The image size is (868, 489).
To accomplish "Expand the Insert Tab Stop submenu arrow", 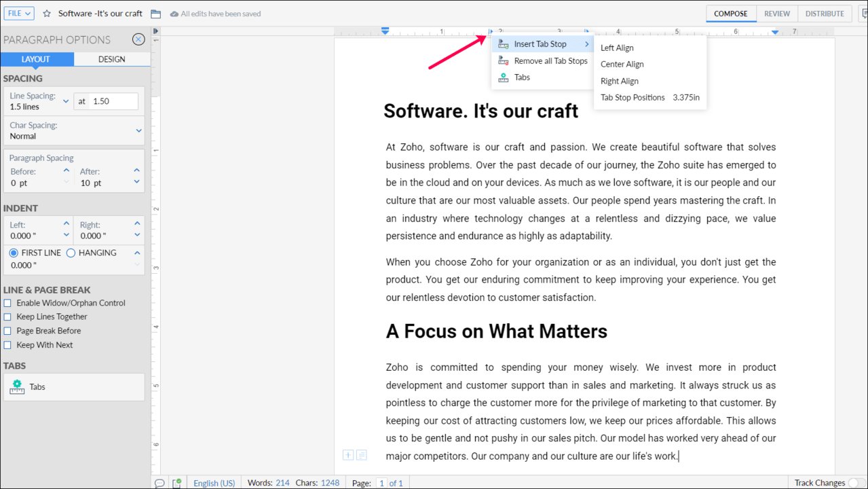I will coord(586,44).
